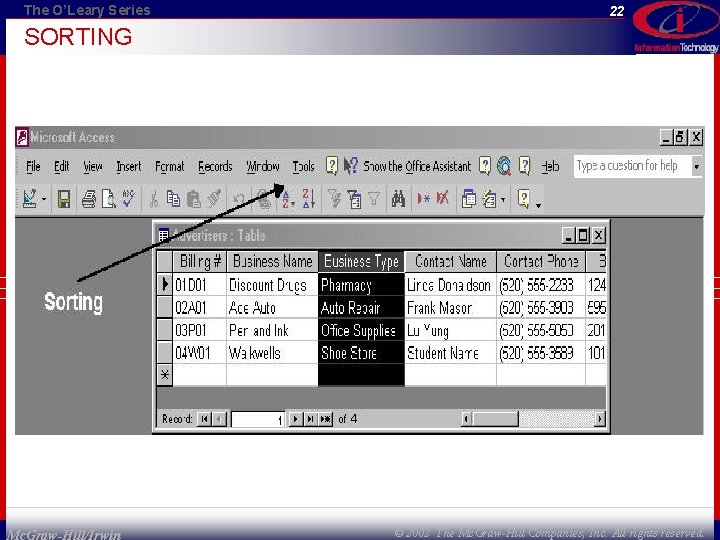Select the row selector for 02A01

point(164,308)
